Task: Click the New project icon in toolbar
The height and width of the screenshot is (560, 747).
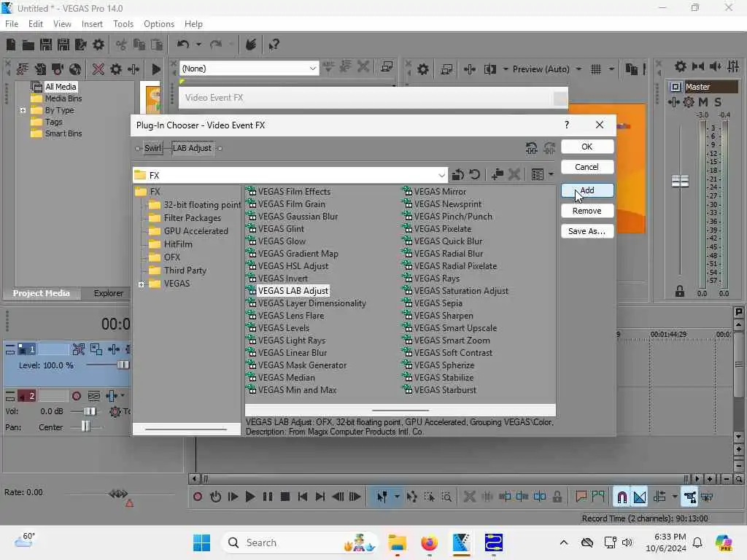Action: click(11, 44)
